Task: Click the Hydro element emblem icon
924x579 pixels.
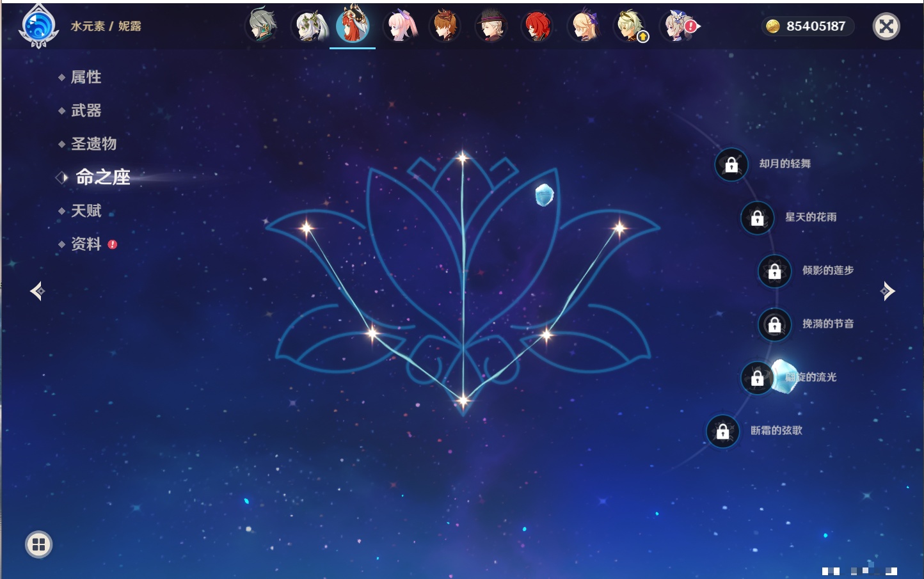Action: (39, 26)
